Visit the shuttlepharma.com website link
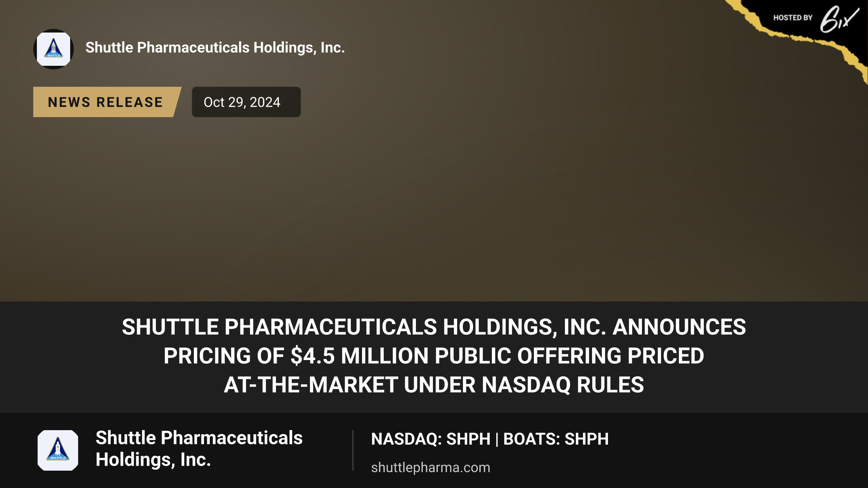The image size is (868, 488). click(x=430, y=467)
